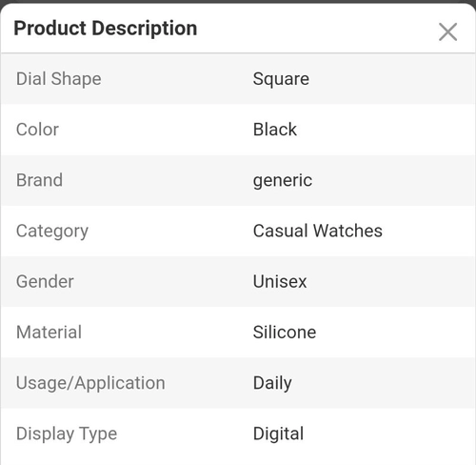Select the Gender attribute label
This screenshot has width=476, height=465.
click(x=45, y=281)
